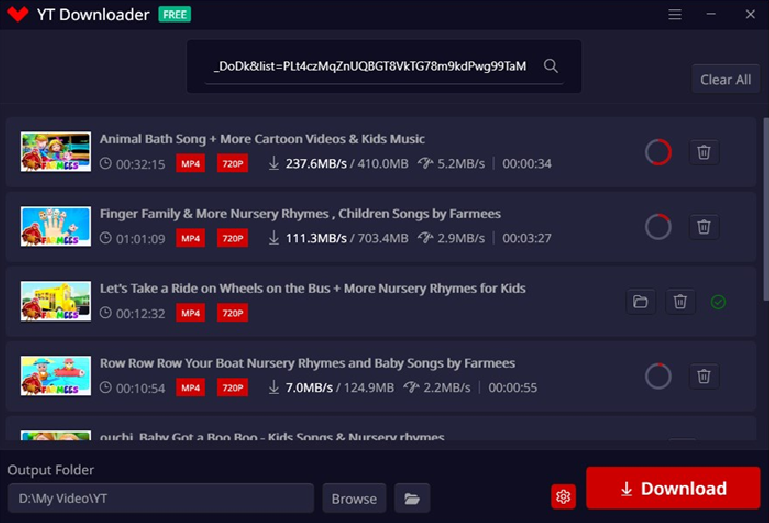Click the speed value '2.9MB/s'
The image size is (769, 523).
(x=461, y=238)
